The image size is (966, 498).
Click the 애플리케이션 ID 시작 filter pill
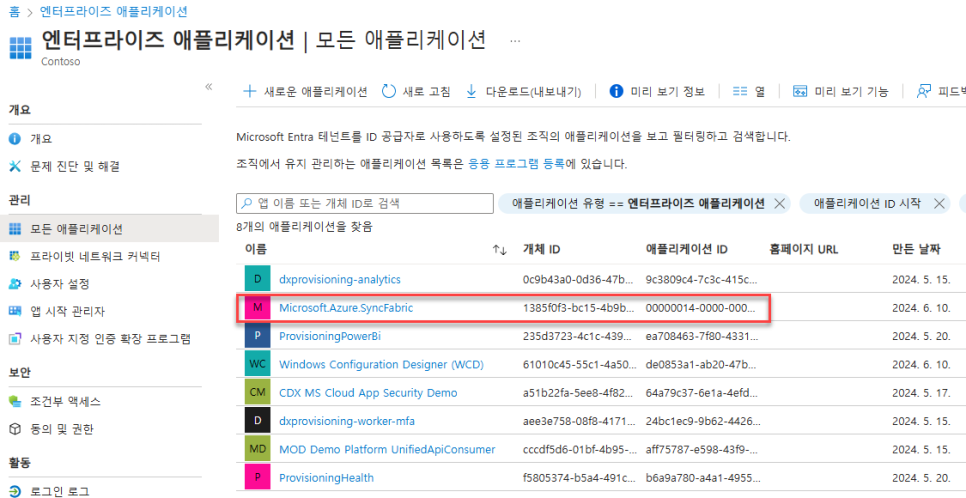pos(875,203)
